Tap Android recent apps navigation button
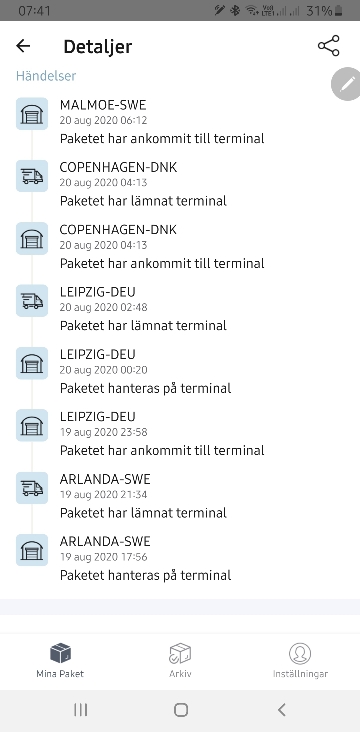 81,710
